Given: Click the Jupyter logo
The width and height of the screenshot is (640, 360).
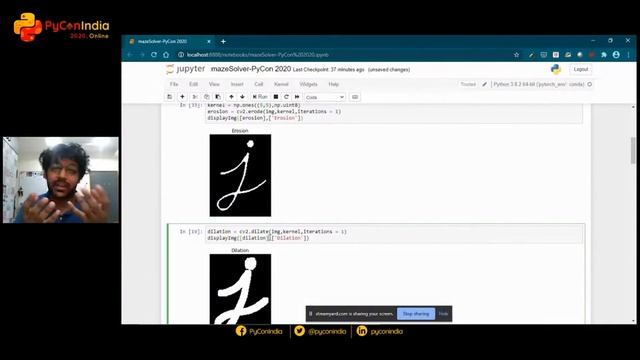Looking at the screenshot, I should point(186,69).
